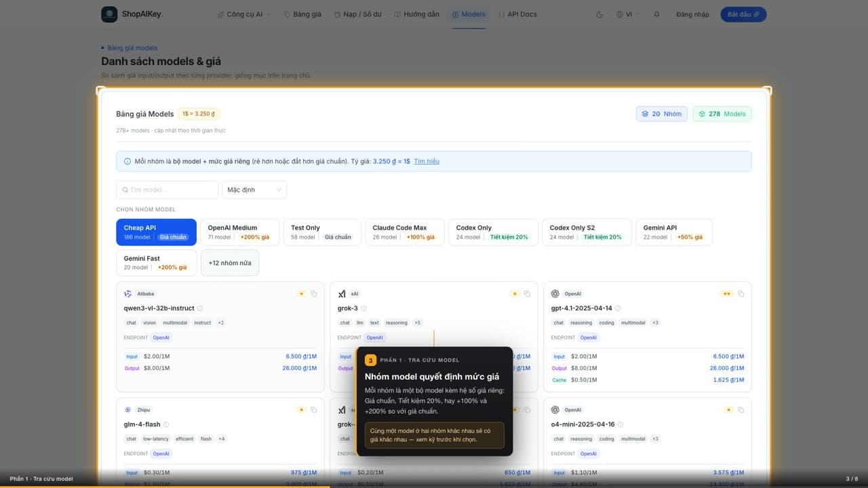Click info icon beside qwen3-vl-32b-instruct
This screenshot has width=868, height=488.
[200, 308]
